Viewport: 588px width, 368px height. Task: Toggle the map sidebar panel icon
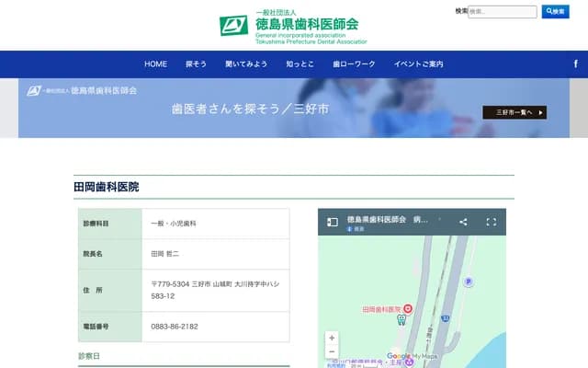click(x=333, y=222)
